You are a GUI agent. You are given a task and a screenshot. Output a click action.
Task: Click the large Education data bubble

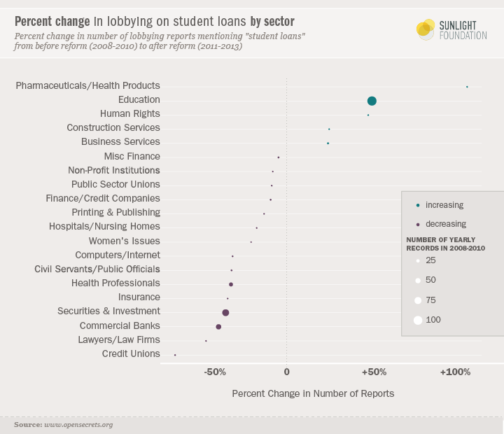click(372, 101)
